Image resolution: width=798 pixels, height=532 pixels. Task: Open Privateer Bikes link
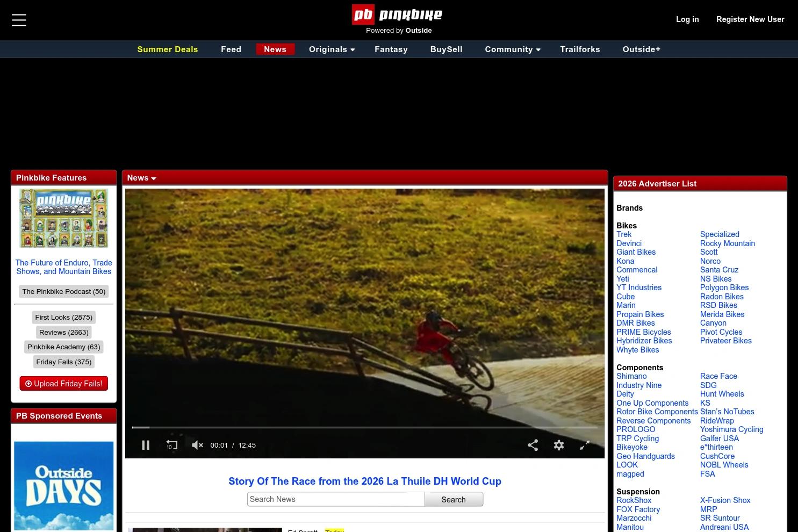725,341
